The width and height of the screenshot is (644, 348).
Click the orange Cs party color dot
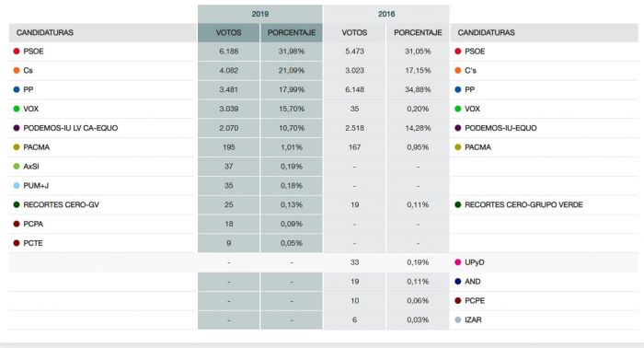pos(17,71)
